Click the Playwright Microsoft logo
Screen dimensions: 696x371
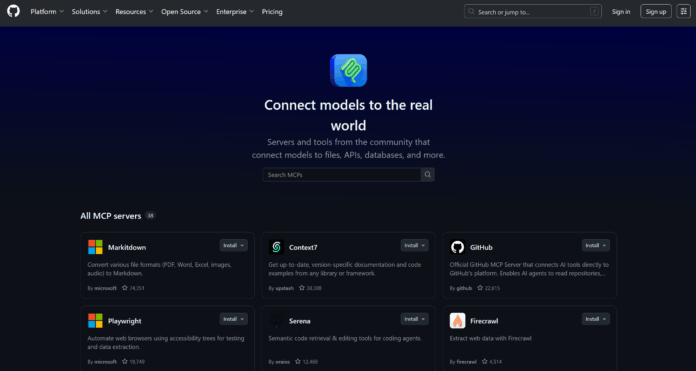(x=95, y=320)
